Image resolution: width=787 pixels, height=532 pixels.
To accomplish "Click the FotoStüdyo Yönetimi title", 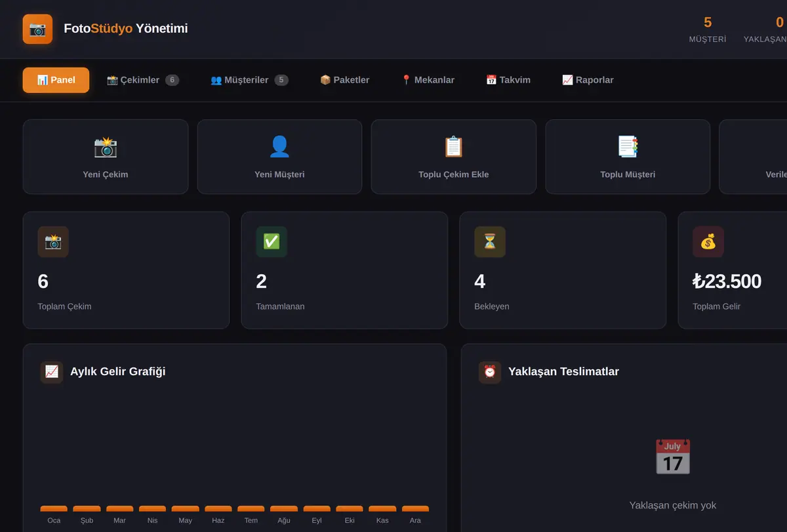I will [x=126, y=29].
